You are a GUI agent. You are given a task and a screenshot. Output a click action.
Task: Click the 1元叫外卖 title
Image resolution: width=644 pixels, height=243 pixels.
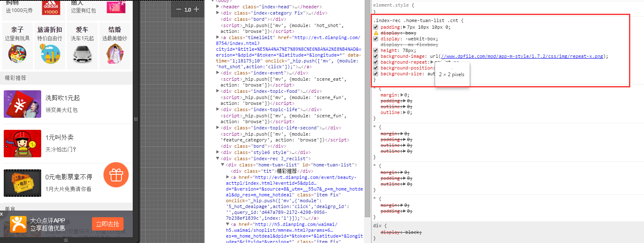tap(59, 137)
